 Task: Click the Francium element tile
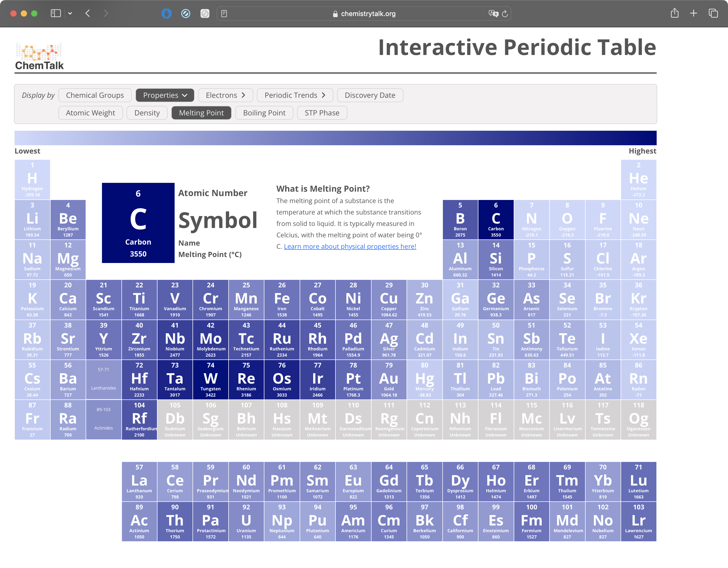32,419
